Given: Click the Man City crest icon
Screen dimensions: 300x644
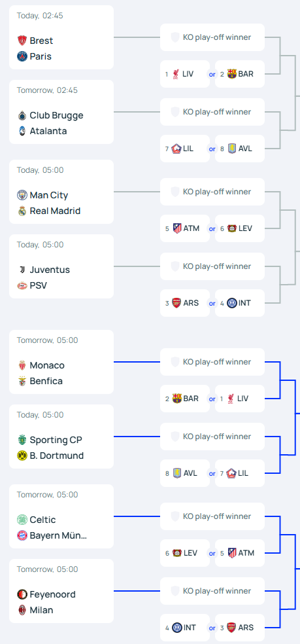Looking at the screenshot, I should [x=22, y=195].
